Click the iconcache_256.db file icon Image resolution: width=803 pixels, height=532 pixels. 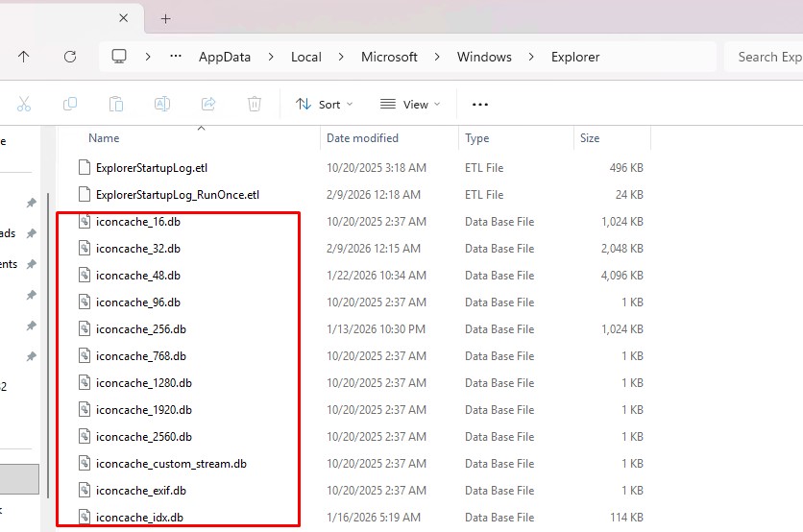coord(85,328)
